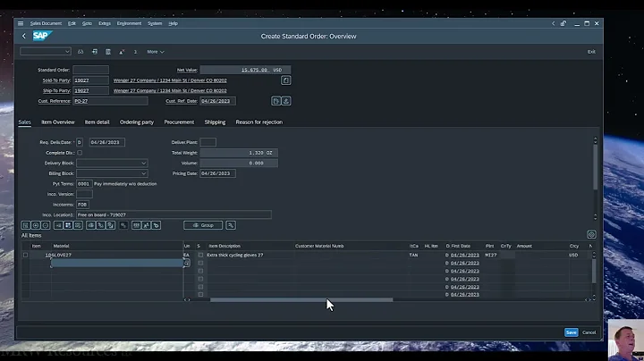Open the table settings gear icon
This screenshot has height=361, width=644.
(x=591, y=234)
